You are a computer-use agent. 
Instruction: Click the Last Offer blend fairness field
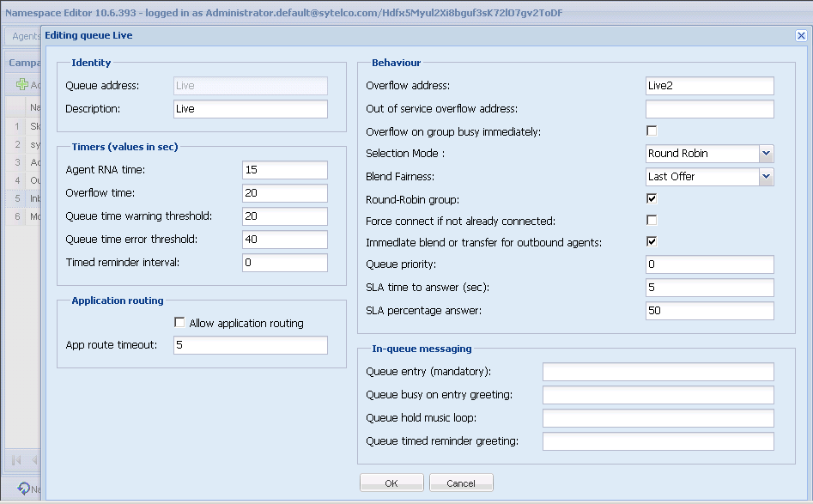click(702, 177)
